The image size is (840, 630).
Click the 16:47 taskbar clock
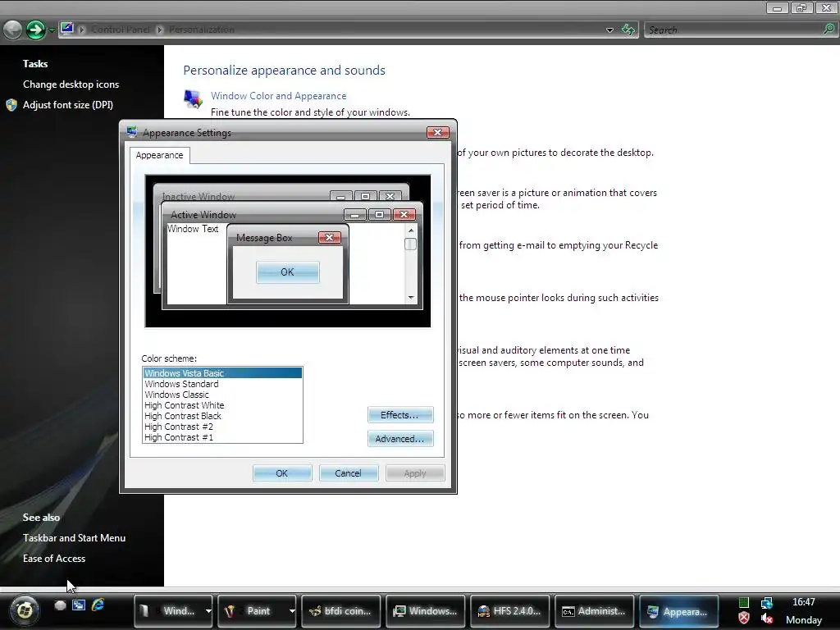pyautogui.click(x=804, y=602)
